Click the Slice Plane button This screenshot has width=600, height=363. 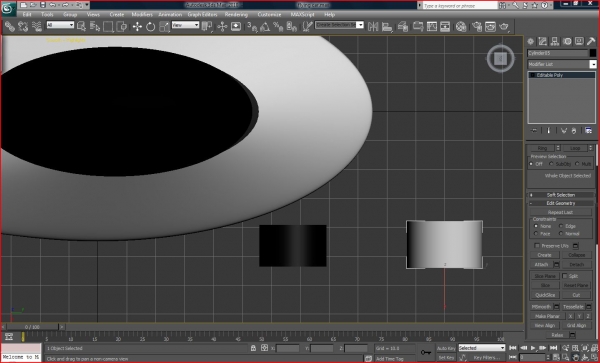click(x=545, y=276)
